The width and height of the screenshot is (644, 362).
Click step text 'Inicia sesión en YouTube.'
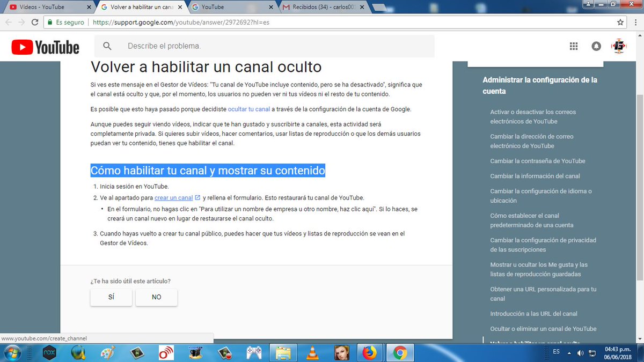click(134, 187)
